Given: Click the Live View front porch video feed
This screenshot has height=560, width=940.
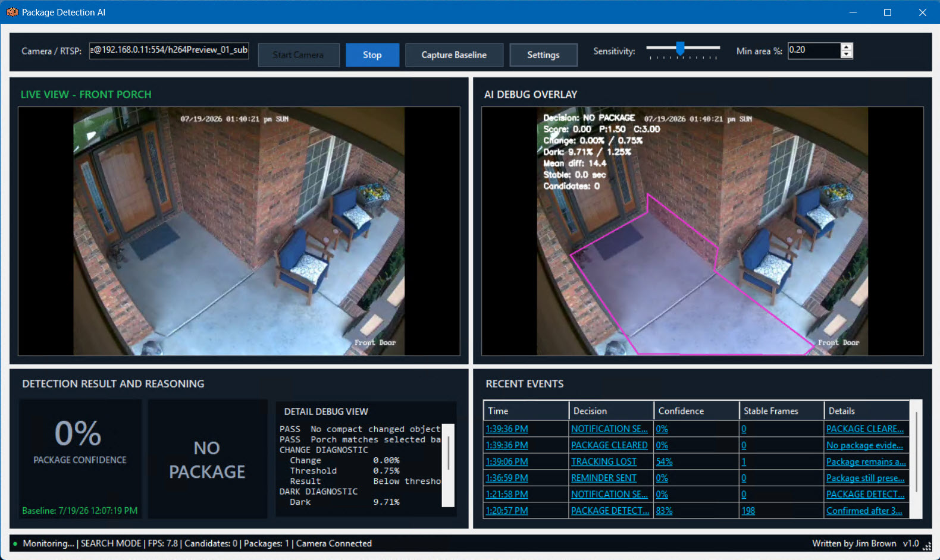Looking at the screenshot, I should pos(239,231).
